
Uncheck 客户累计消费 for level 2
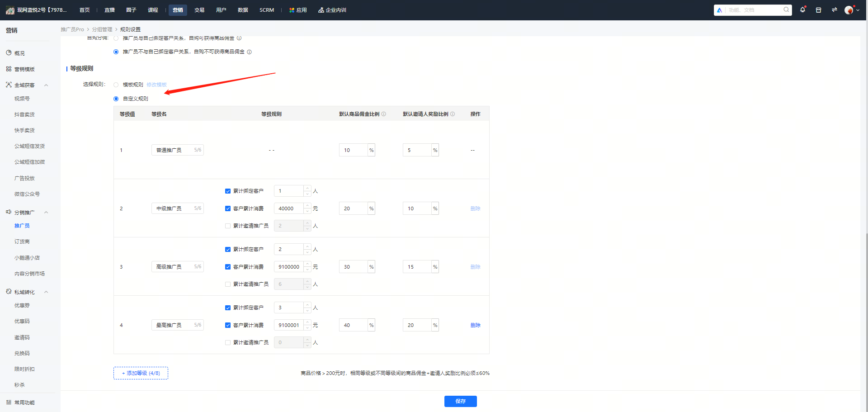[x=228, y=208]
